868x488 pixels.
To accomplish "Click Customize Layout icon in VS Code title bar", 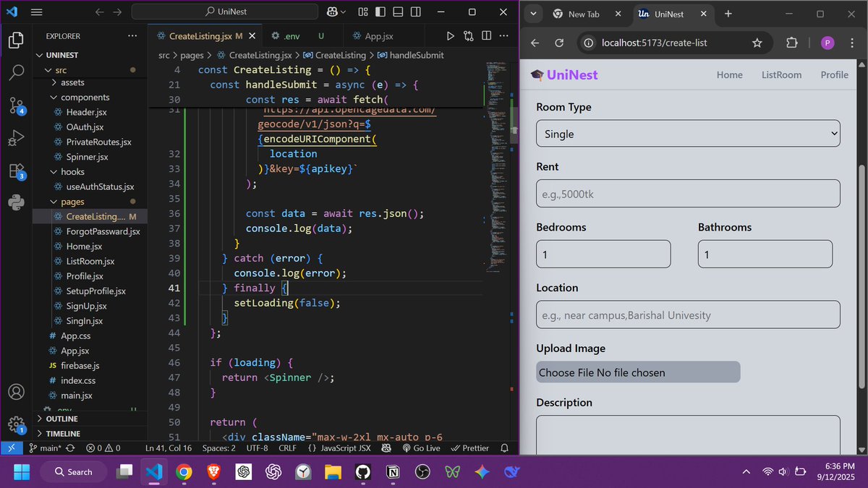I will (363, 12).
